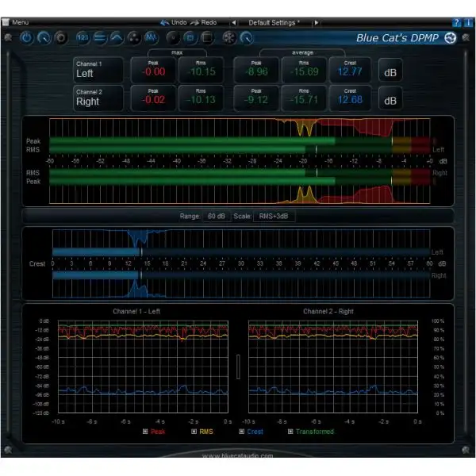Click the numeric 123 display icon

pyautogui.click(x=83, y=37)
